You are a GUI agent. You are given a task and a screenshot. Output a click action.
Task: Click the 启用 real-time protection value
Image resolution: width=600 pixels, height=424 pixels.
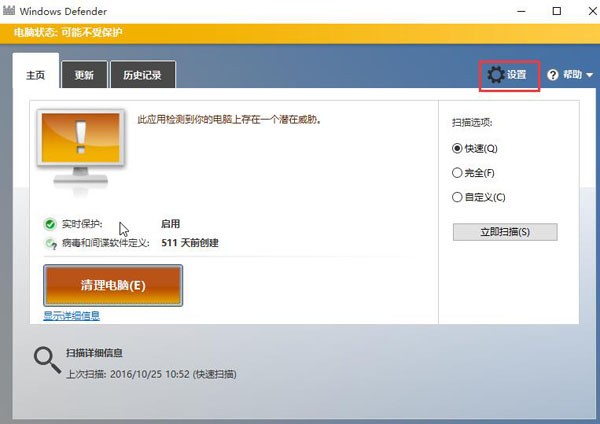(x=170, y=223)
